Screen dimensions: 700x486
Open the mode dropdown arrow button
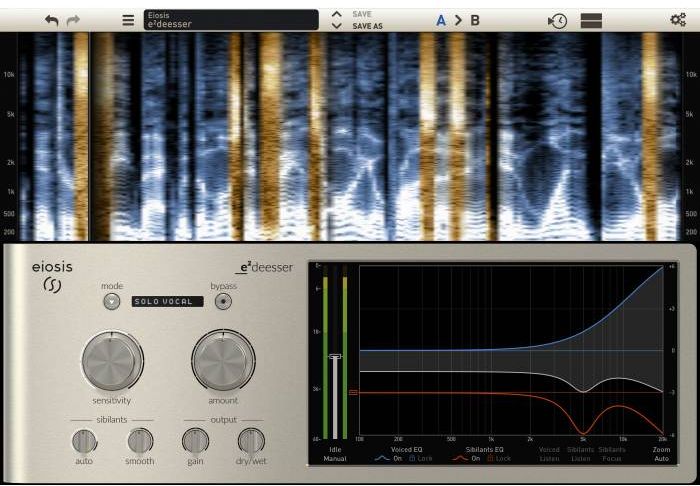click(x=112, y=302)
